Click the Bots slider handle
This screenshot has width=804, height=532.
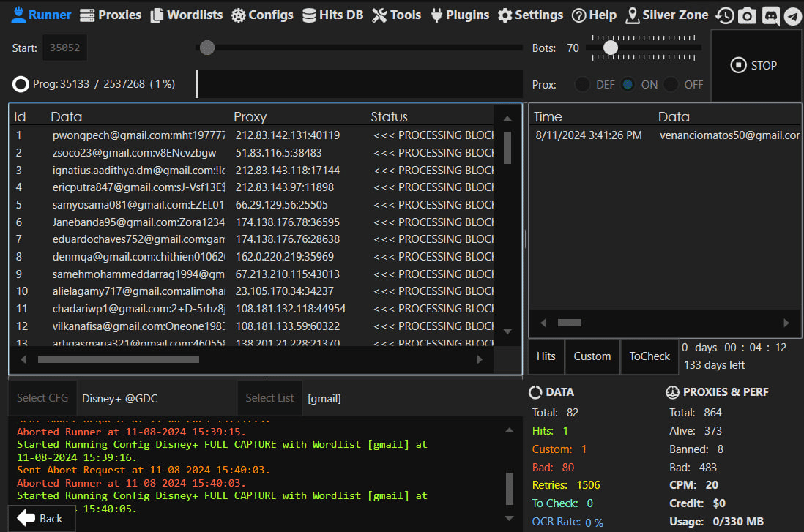tap(610, 48)
